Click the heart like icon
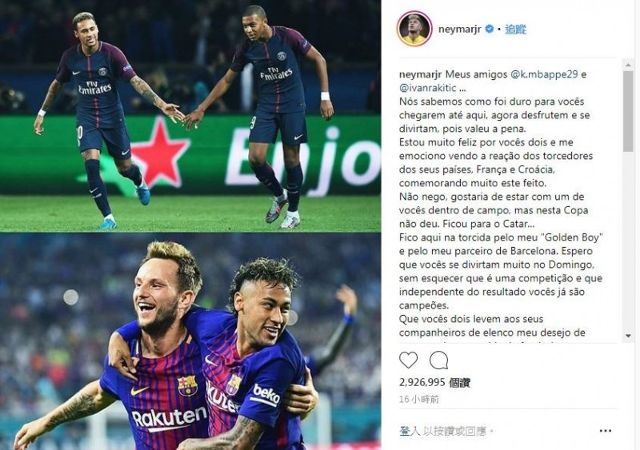The height and width of the screenshot is (450, 640). click(408, 360)
